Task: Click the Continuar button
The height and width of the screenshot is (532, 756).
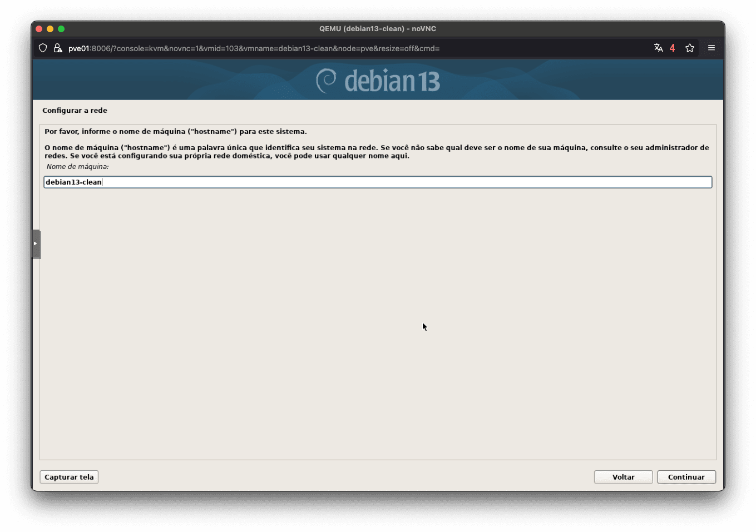Action: [686, 477]
